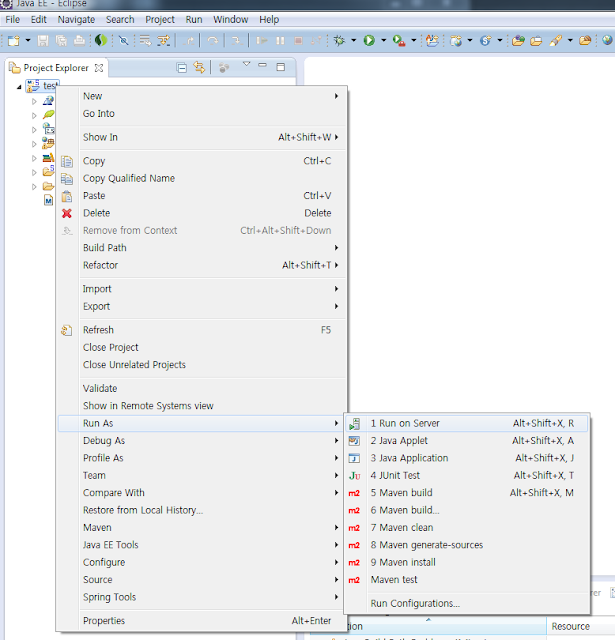The height and width of the screenshot is (640, 615).
Task: Click the JUnit Test Ju icon
Action: click(354, 476)
